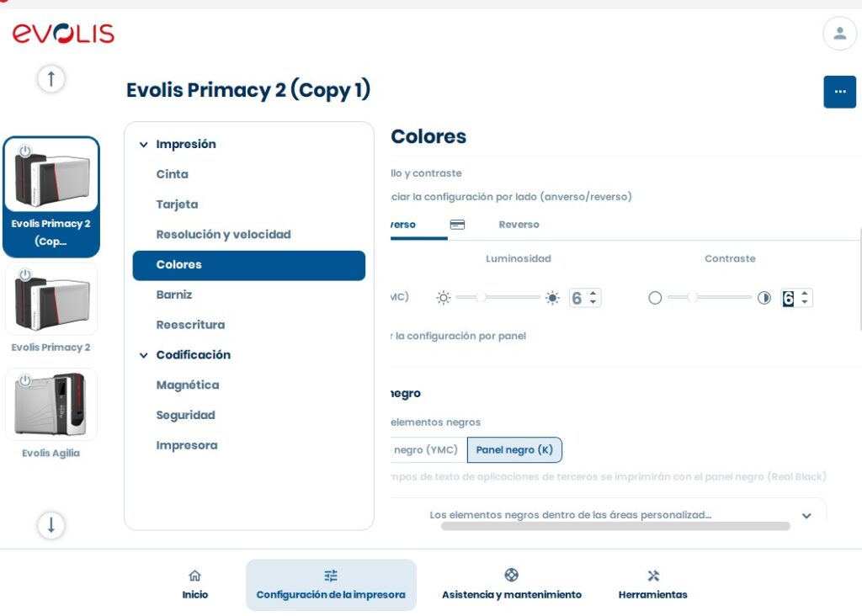
Task: Click the up arrow in printer list
Action: click(51, 78)
